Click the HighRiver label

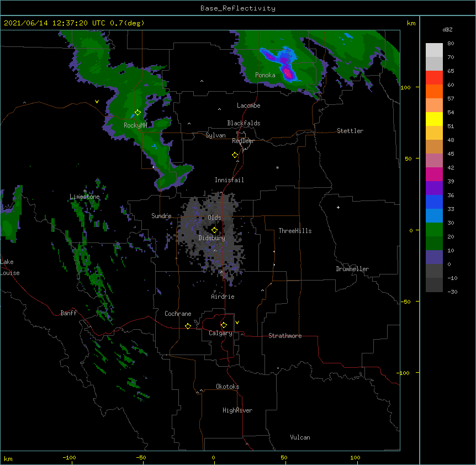[x=237, y=410]
